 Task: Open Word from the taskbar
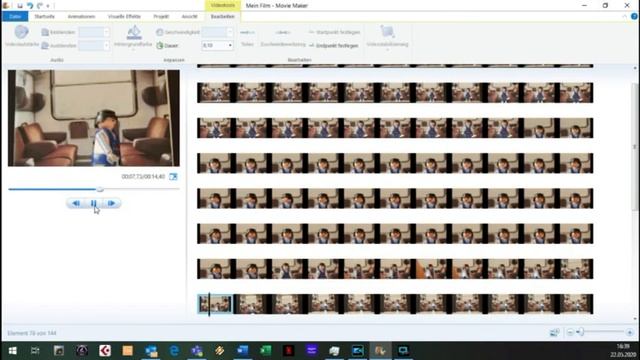[242, 351]
